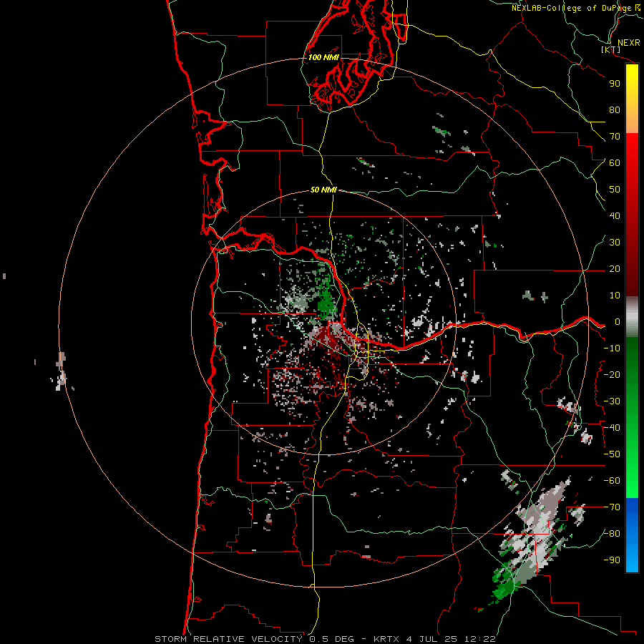Click the "-10" scale value
The height and width of the screenshot is (644, 644).
click(612, 348)
